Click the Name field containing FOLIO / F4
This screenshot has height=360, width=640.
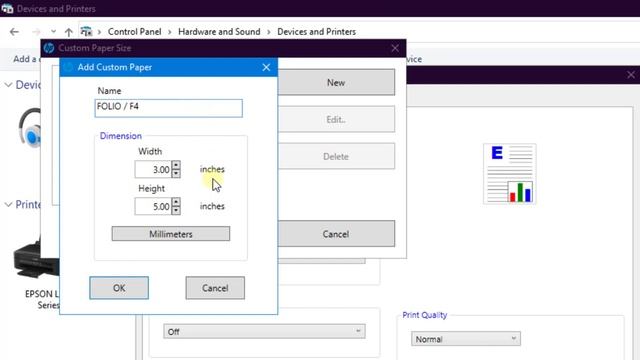click(x=169, y=108)
